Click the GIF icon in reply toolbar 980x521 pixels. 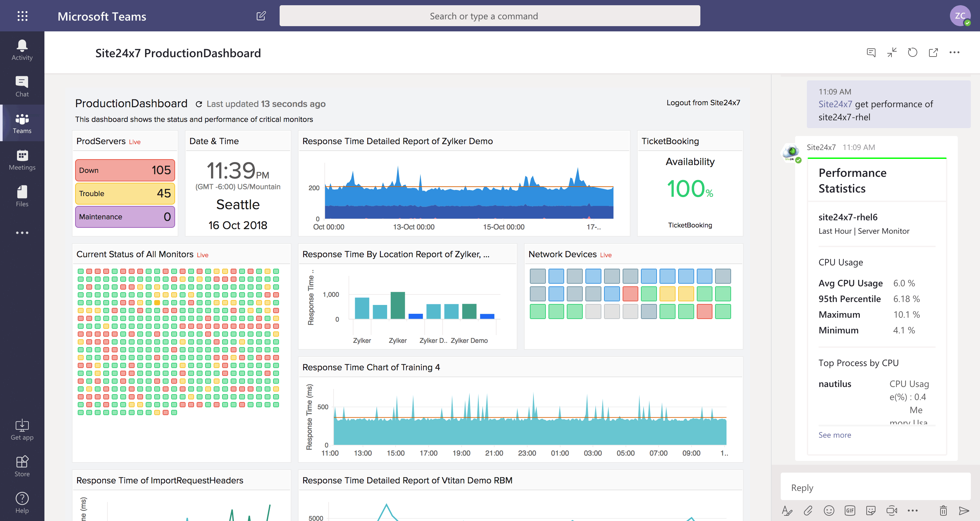coord(850,510)
